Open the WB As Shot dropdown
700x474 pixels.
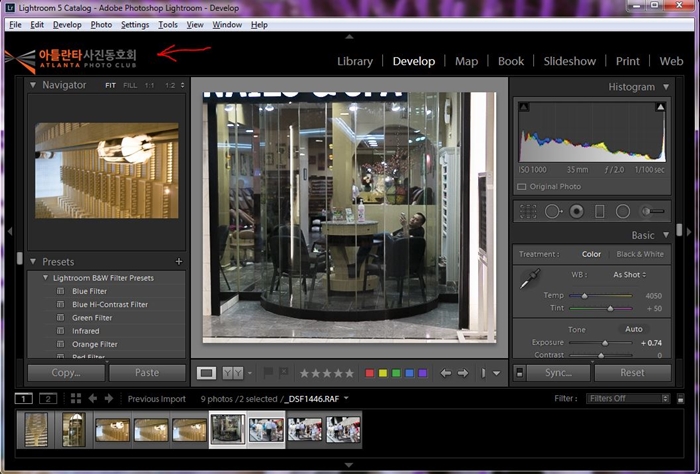(629, 274)
